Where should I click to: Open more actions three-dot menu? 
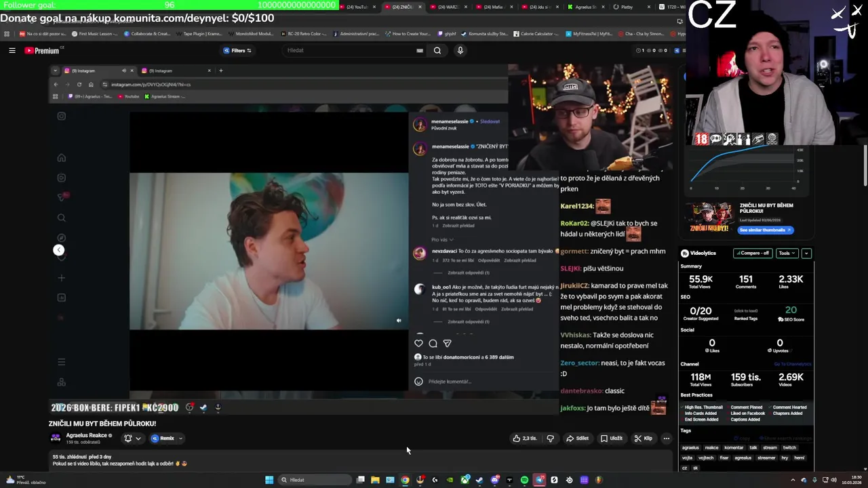point(666,439)
